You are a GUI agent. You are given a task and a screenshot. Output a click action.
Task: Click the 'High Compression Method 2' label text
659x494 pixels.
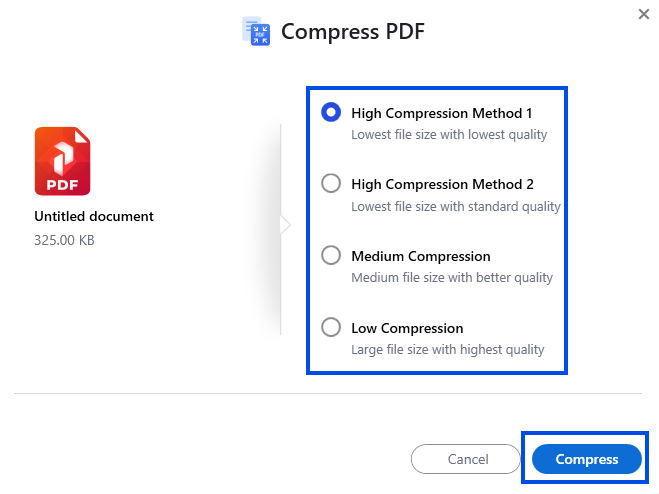pos(442,184)
